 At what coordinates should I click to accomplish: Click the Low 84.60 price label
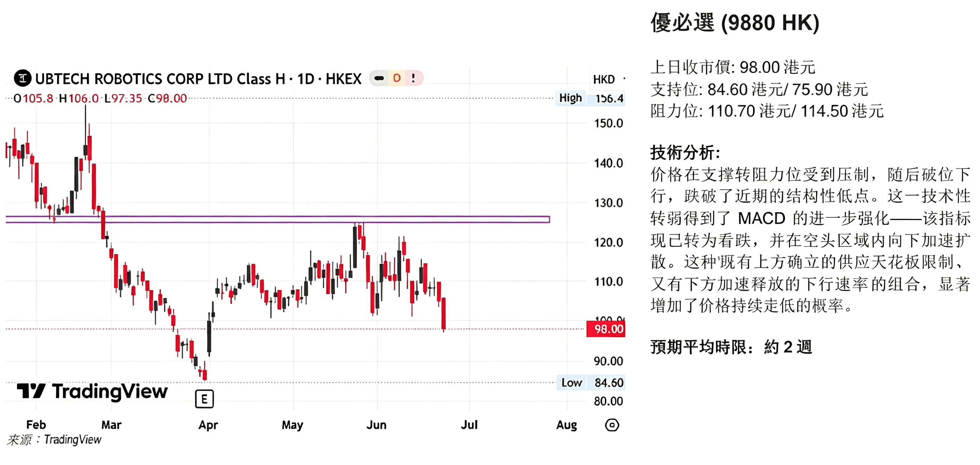pos(591,382)
